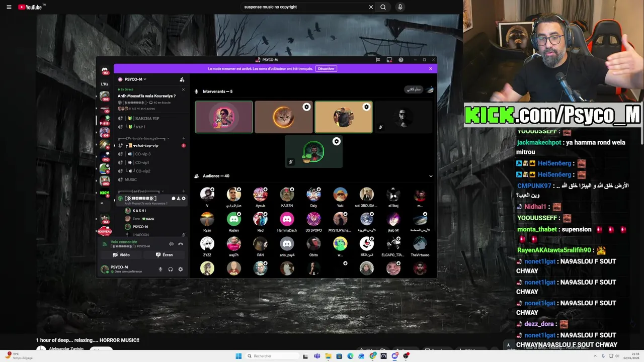Open Discord direct messages home icon
The width and height of the screenshot is (644, 362).
105,70
